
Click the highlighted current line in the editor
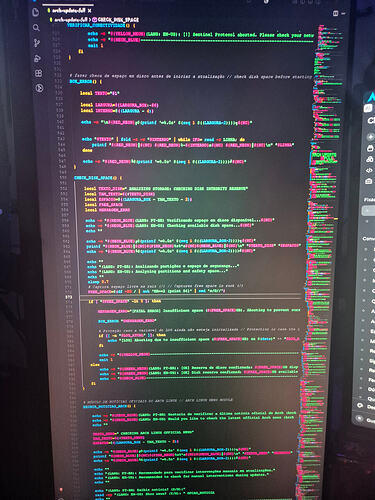[x=190, y=297]
